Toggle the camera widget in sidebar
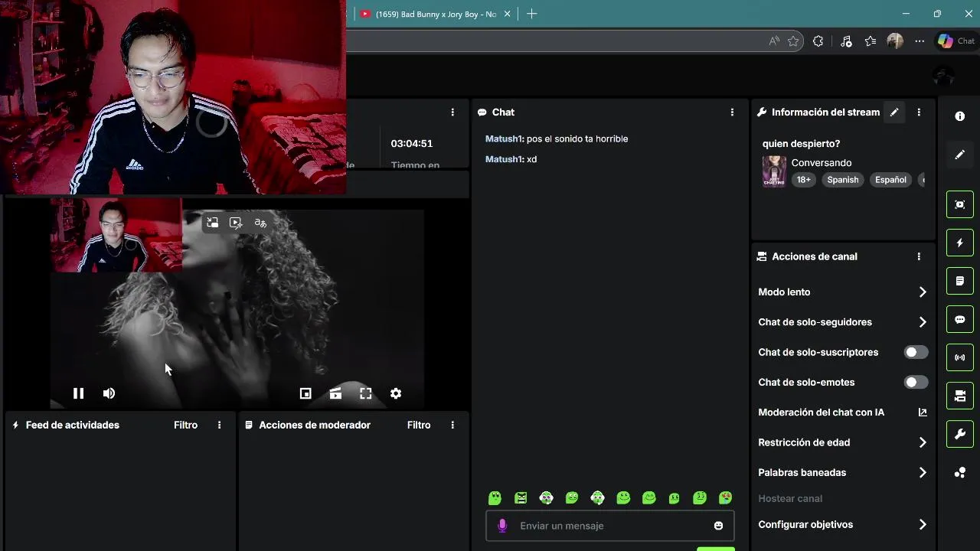The height and width of the screenshot is (551, 980). tap(960, 396)
